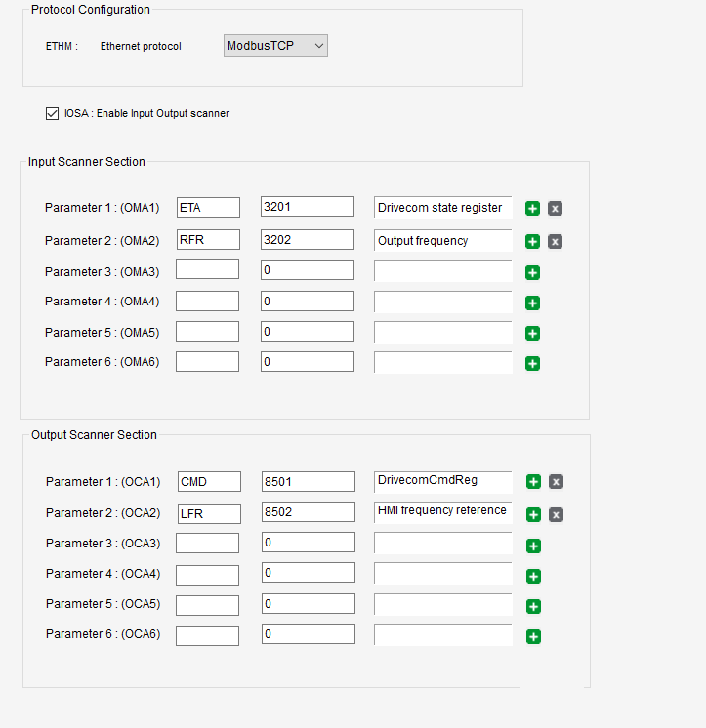Select the 3202 address field for OMA2

tap(308, 240)
